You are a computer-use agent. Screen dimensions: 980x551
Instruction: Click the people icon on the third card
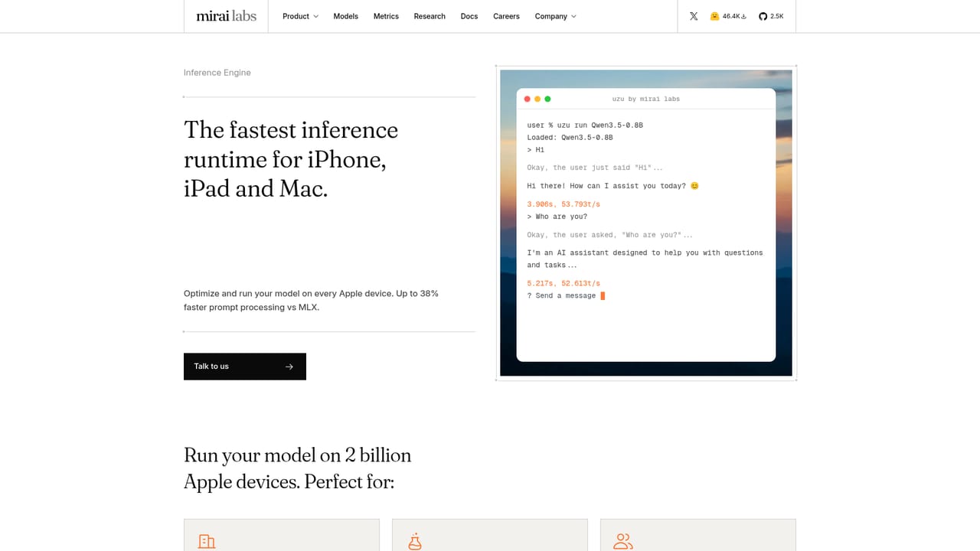coord(623,542)
